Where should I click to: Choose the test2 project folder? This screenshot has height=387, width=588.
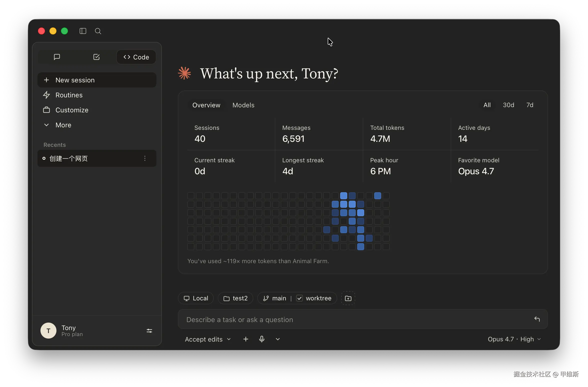[235, 298]
